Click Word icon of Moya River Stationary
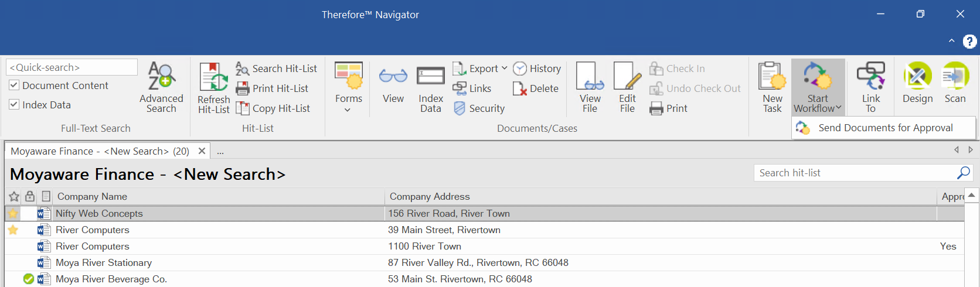 pos(44,263)
